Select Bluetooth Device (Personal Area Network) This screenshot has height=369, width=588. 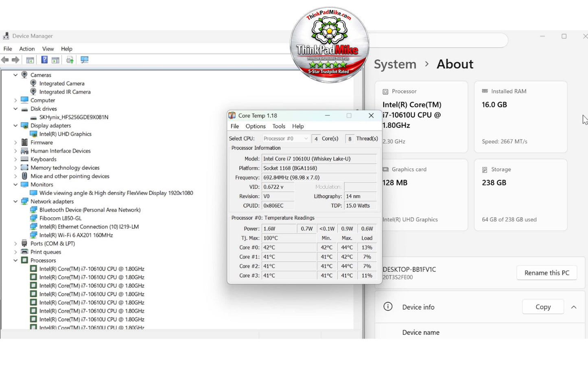[90, 210]
